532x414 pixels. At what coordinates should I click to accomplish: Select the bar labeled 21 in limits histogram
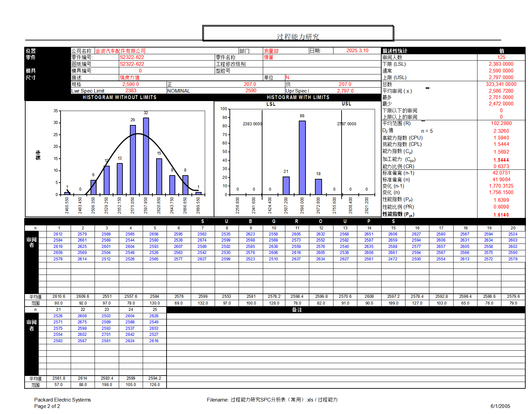coord(286,186)
